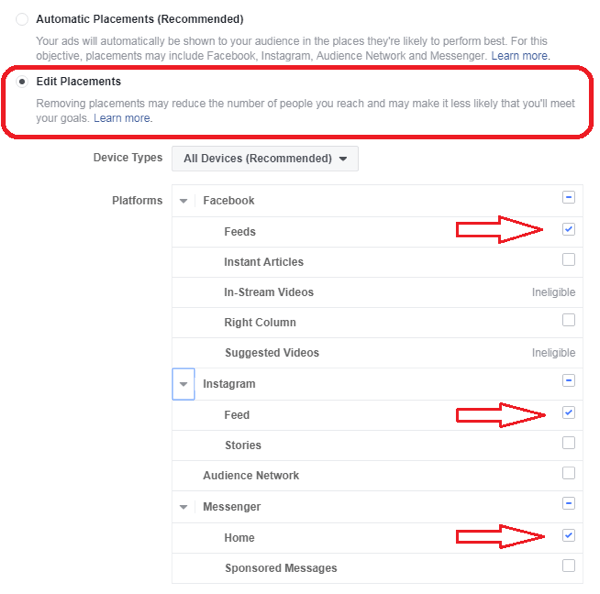
Task: Check the Audience Network checkbox
Action: [568, 473]
